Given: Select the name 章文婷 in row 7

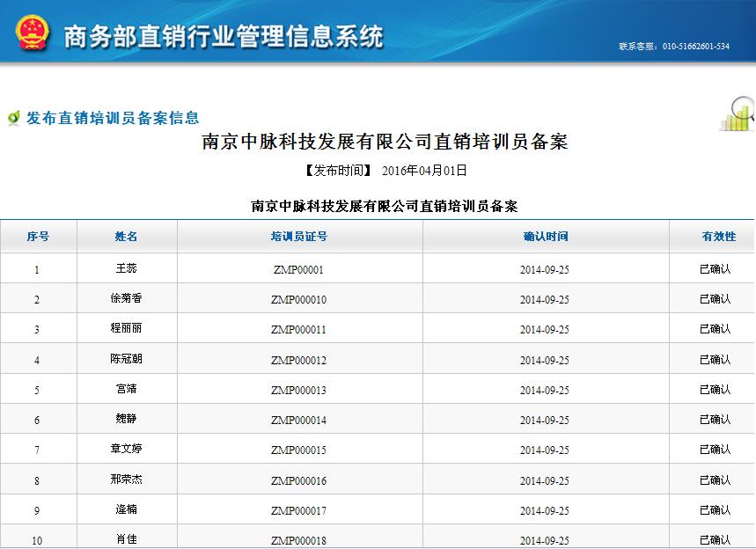Looking at the screenshot, I should click(126, 450).
